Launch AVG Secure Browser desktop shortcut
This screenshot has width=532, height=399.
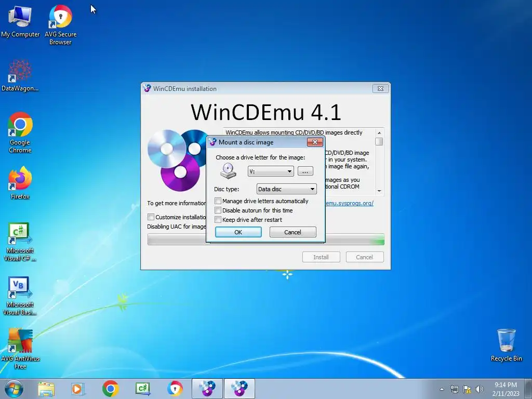[x=60, y=24]
